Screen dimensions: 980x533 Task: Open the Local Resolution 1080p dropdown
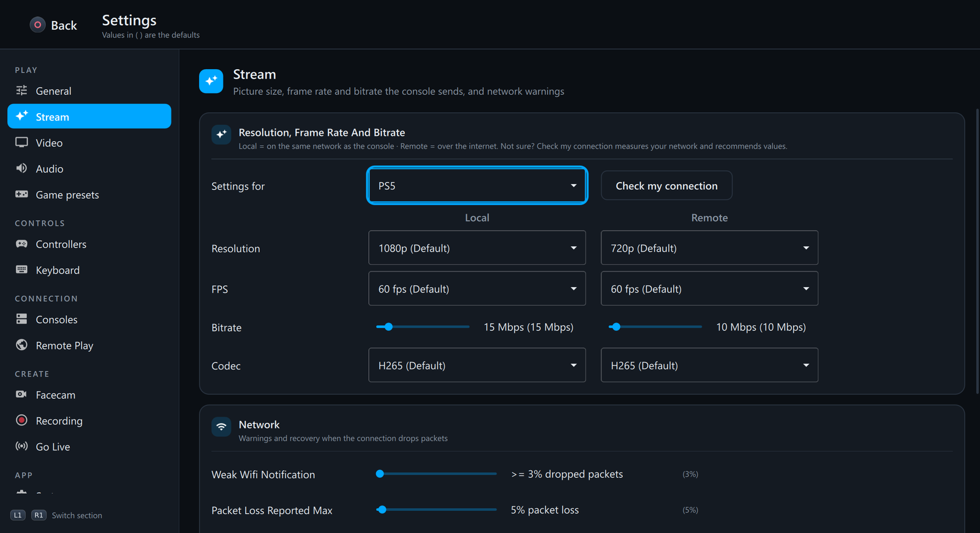click(x=477, y=248)
